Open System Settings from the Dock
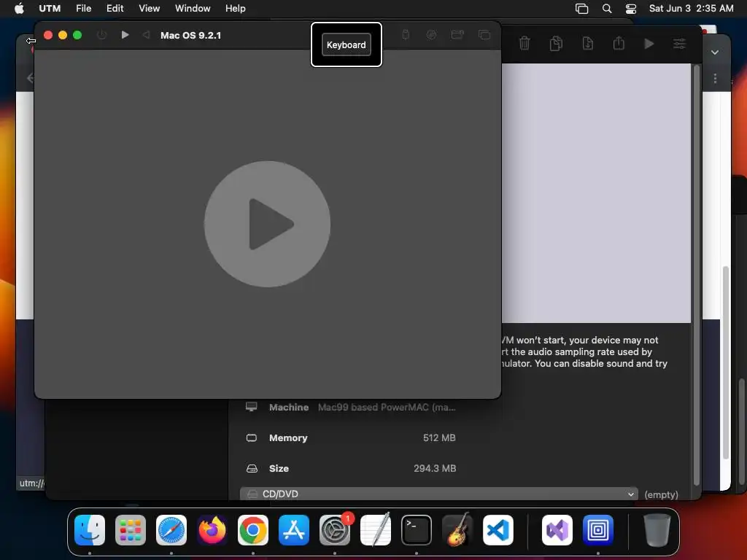Image resolution: width=747 pixels, height=560 pixels. (334, 529)
